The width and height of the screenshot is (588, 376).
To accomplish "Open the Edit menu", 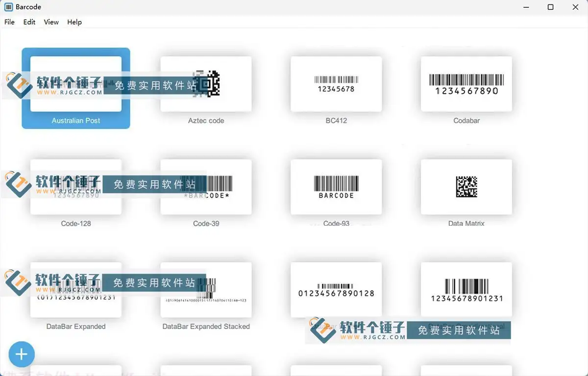I will 29,22.
